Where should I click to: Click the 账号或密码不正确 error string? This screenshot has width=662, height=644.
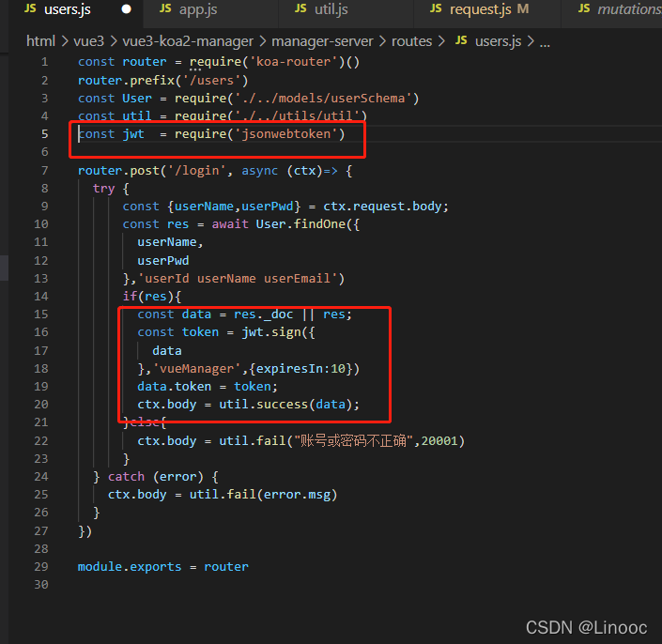point(353,441)
